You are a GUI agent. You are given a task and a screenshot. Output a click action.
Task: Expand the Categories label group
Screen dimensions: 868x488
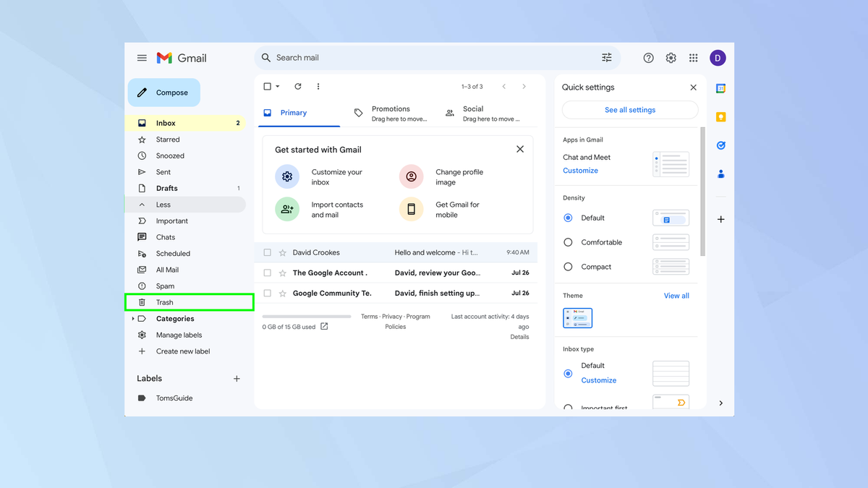click(133, 318)
